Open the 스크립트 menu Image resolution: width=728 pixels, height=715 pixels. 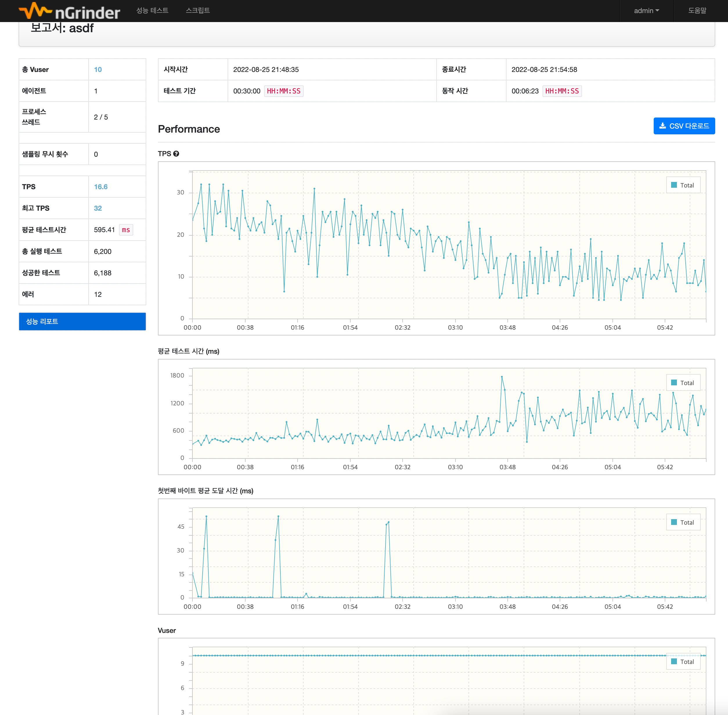(198, 10)
